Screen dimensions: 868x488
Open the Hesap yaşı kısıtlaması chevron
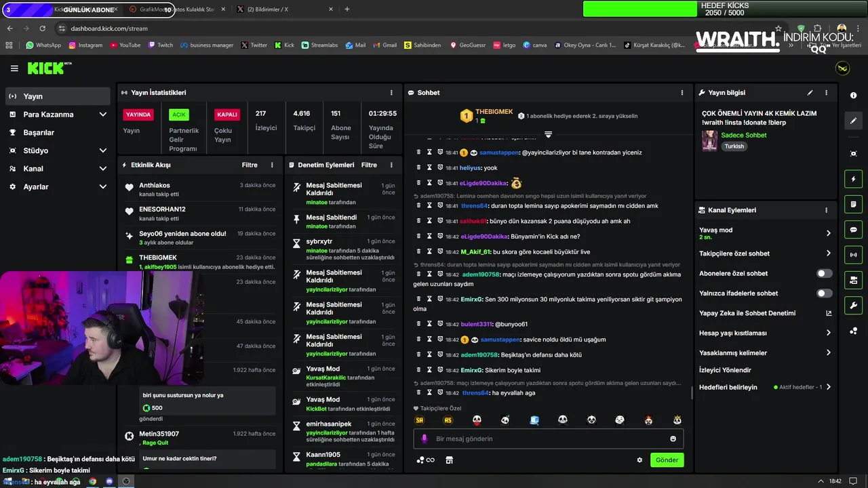[x=828, y=333]
